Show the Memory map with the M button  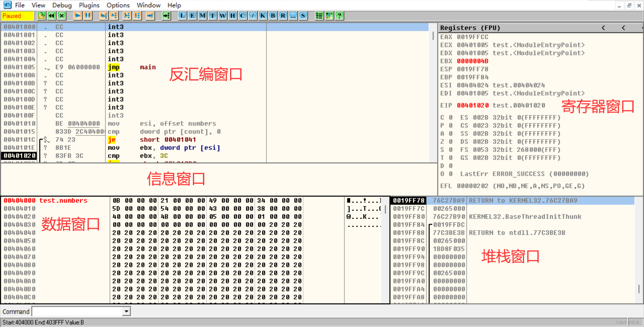[202, 16]
